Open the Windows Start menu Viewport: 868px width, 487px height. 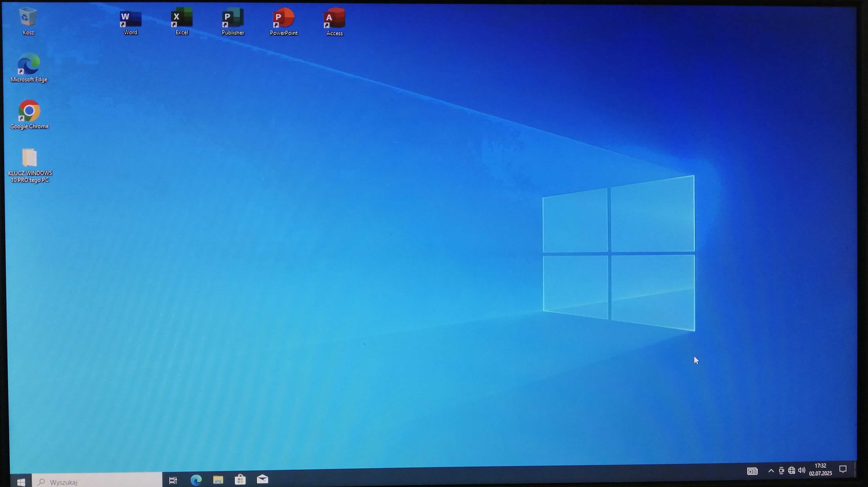pos(21,482)
